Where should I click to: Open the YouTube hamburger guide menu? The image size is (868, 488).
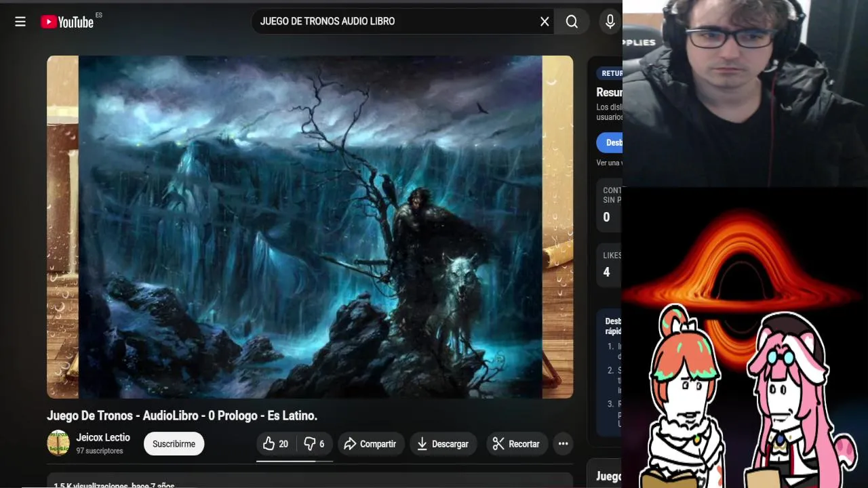[20, 22]
